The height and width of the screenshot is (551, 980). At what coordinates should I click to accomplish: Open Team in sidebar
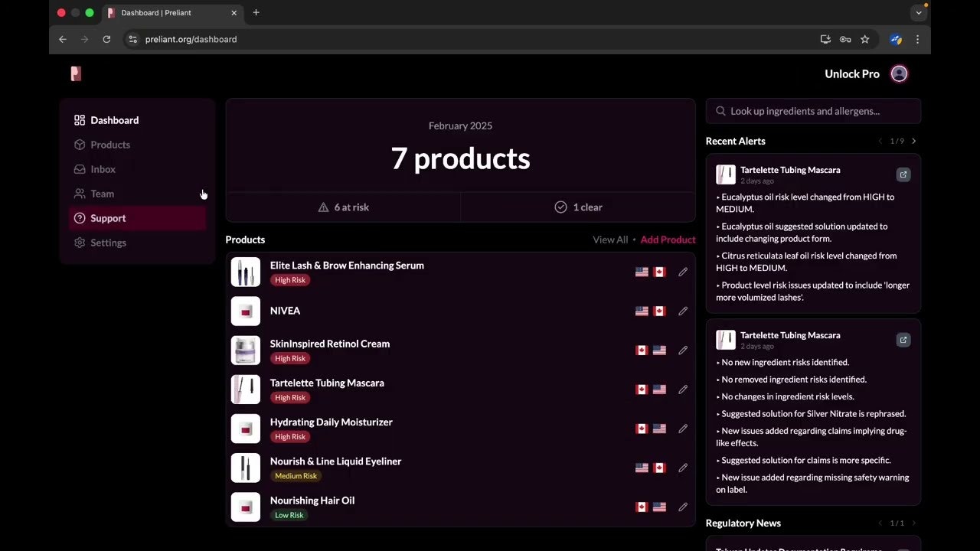(x=137, y=194)
